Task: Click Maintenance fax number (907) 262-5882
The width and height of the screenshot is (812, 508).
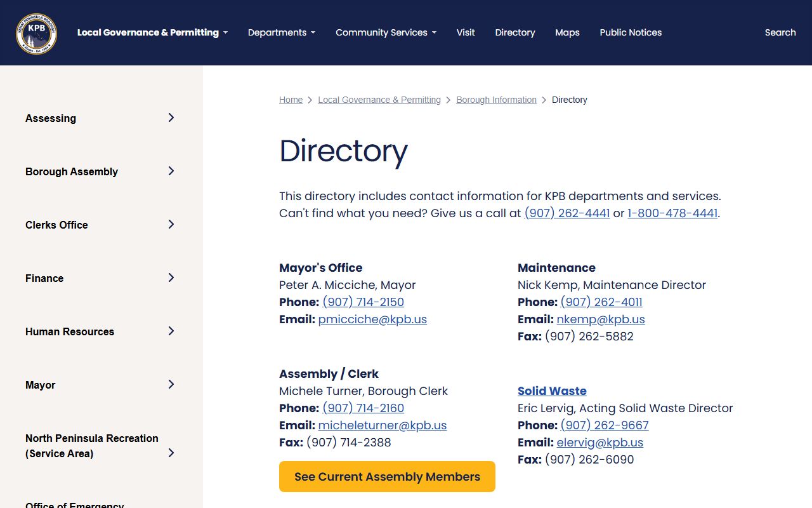Action: [589, 337]
